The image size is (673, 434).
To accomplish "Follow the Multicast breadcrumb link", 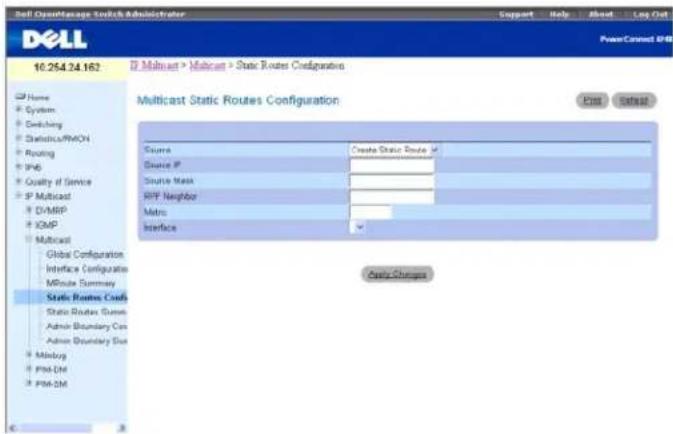I will pos(207,66).
